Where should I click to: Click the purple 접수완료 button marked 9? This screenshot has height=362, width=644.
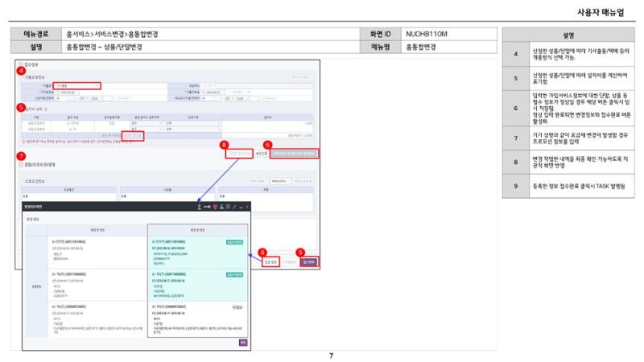(x=309, y=262)
